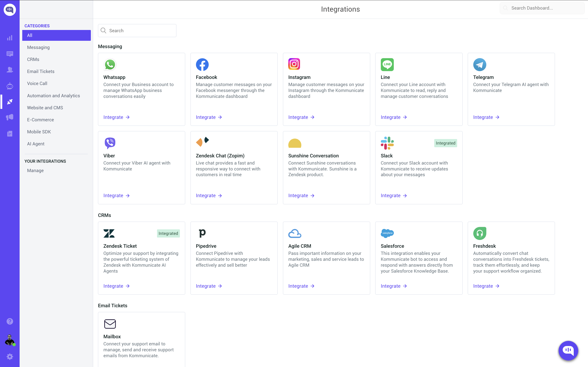The image size is (588, 367).
Task: Select the CRMs category
Action: point(33,60)
